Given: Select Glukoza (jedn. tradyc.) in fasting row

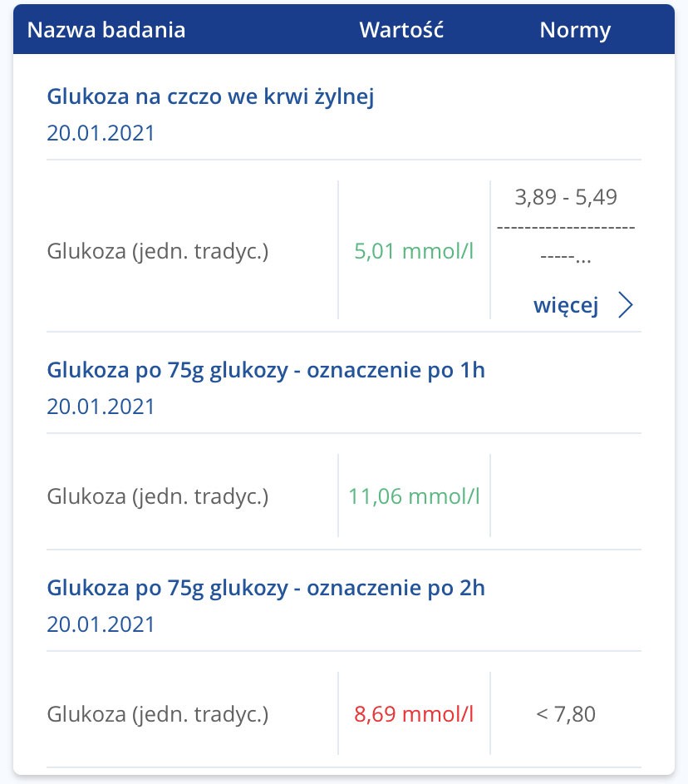Looking at the screenshot, I should 158,251.
